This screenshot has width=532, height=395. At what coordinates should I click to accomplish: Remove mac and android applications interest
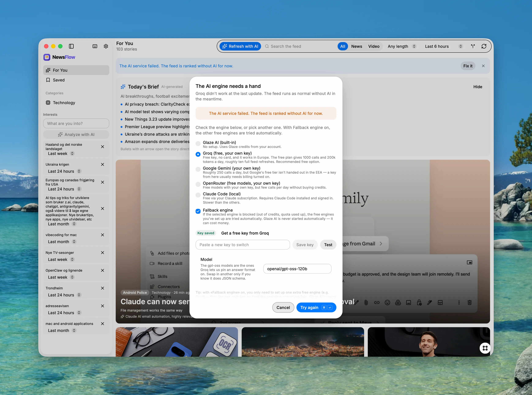[x=103, y=324]
